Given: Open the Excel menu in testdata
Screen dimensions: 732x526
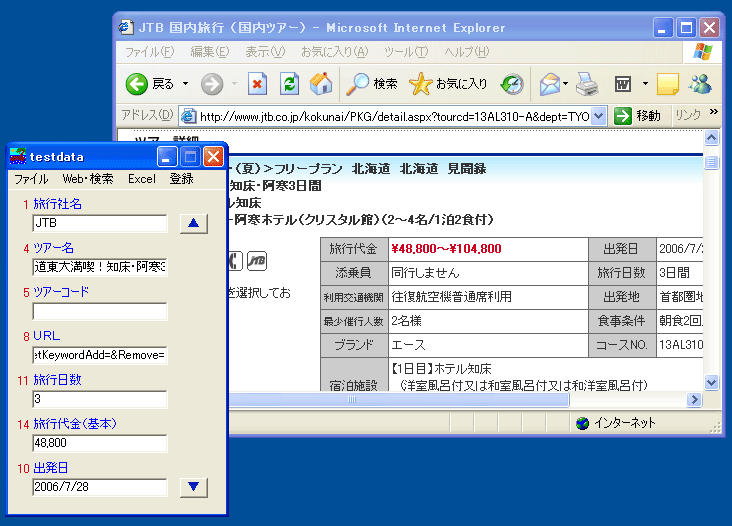Looking at the screenshot, I should point(142,179).
